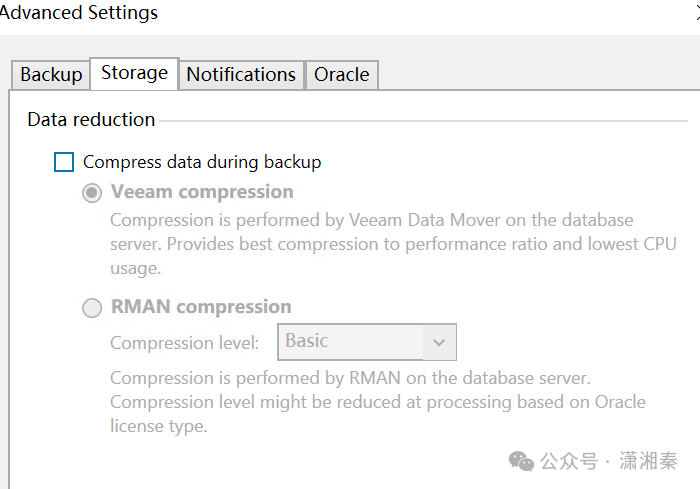Enable the Compress data during backup checkbox

[64, 162]
